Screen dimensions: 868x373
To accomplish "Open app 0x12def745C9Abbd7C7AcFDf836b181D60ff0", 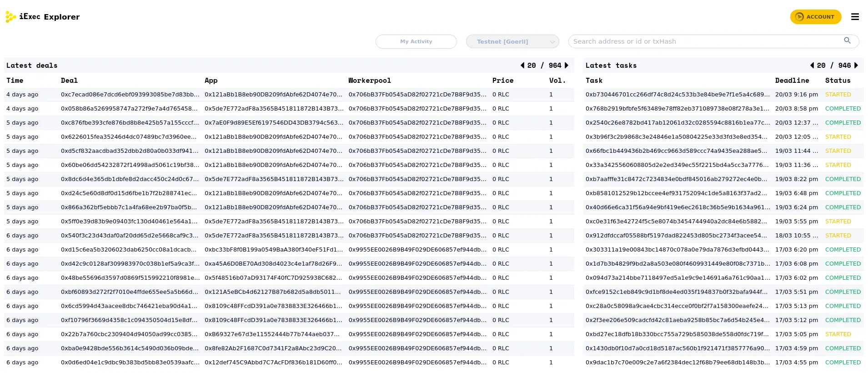I will tap(274, 363).
